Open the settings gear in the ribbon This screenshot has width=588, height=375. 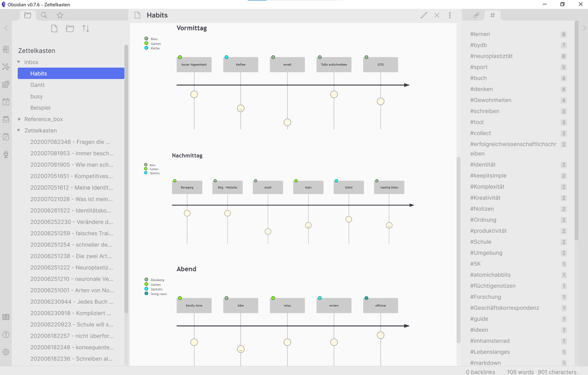pos(6,352)
